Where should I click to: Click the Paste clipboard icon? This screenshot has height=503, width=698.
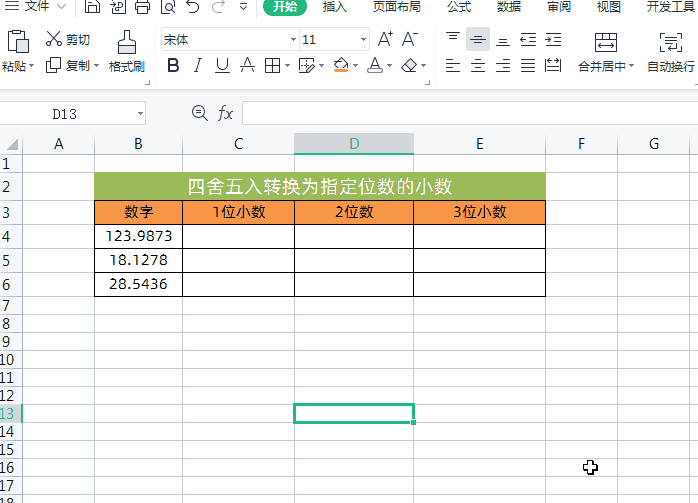[x=18, y=42]
